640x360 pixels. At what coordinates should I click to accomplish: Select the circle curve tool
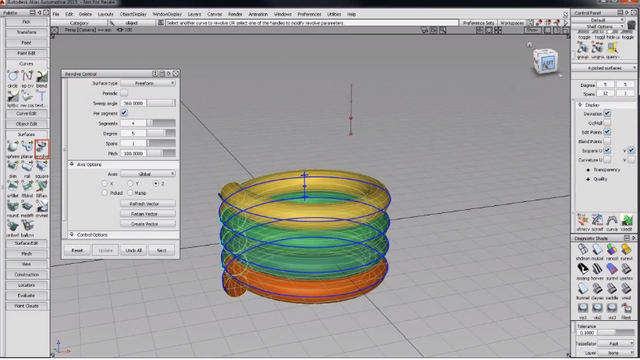(x=13, y=76)
